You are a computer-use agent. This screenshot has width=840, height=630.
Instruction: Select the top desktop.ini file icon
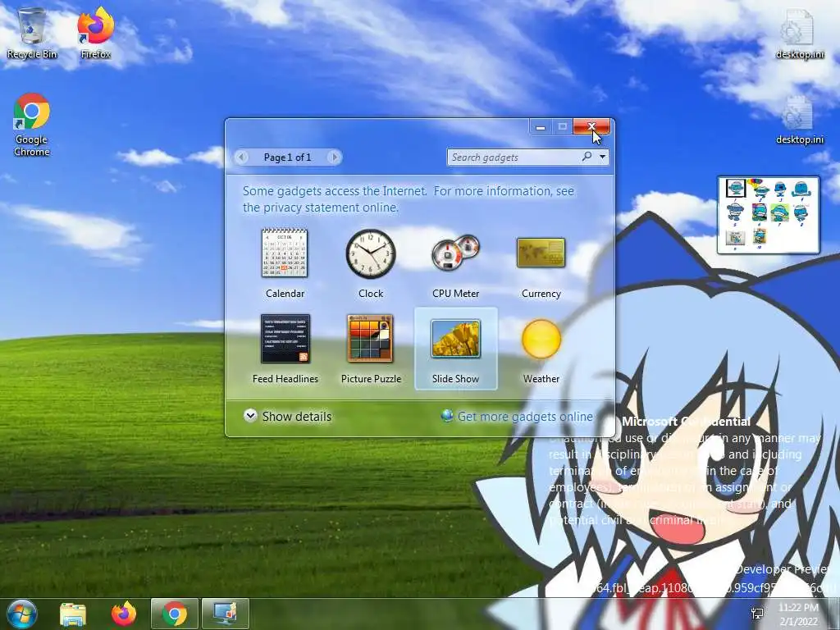click(x=799, y=34)
